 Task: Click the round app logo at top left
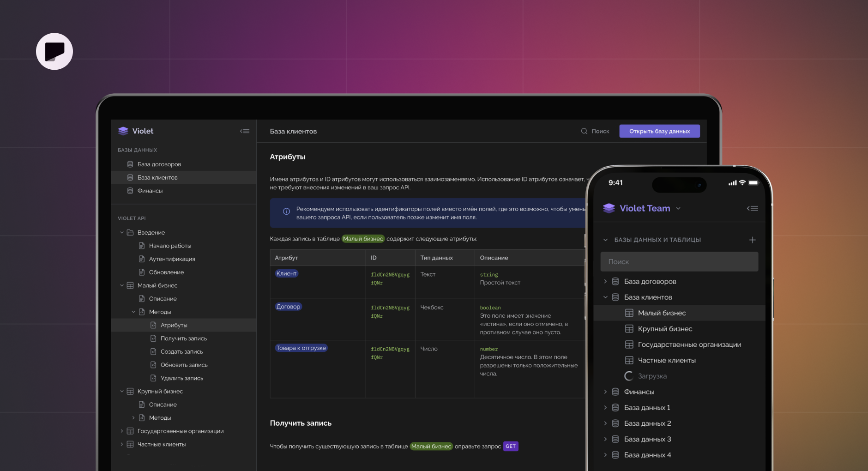pyautogui.click(x=54, y=51)
